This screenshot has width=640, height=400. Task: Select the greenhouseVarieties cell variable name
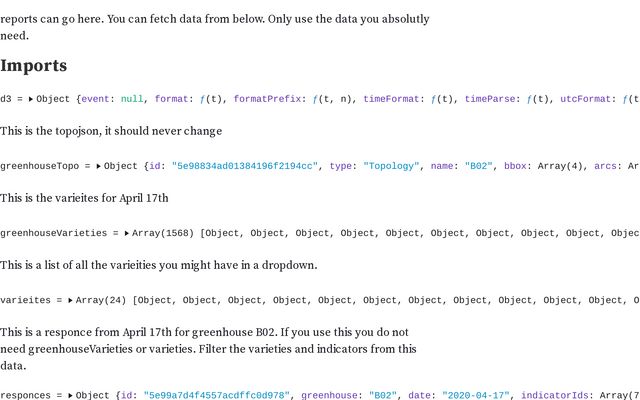[x=53, y=233]
